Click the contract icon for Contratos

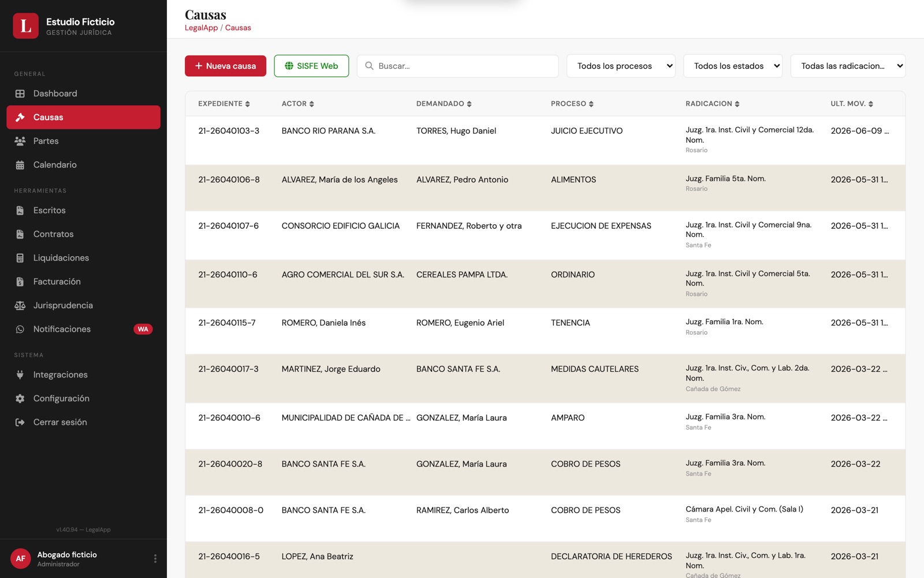pos(20,234)
